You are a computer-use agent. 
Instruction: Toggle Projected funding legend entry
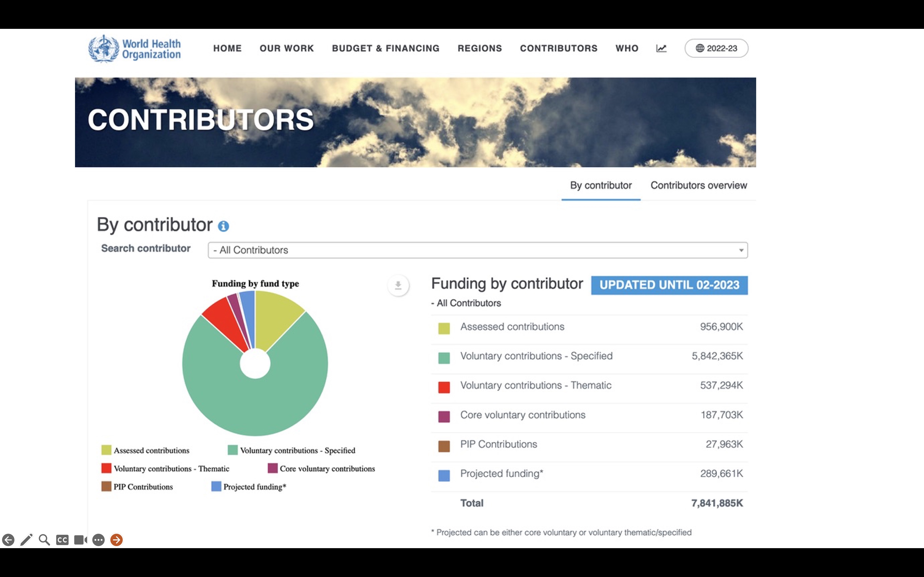point(249,487)
